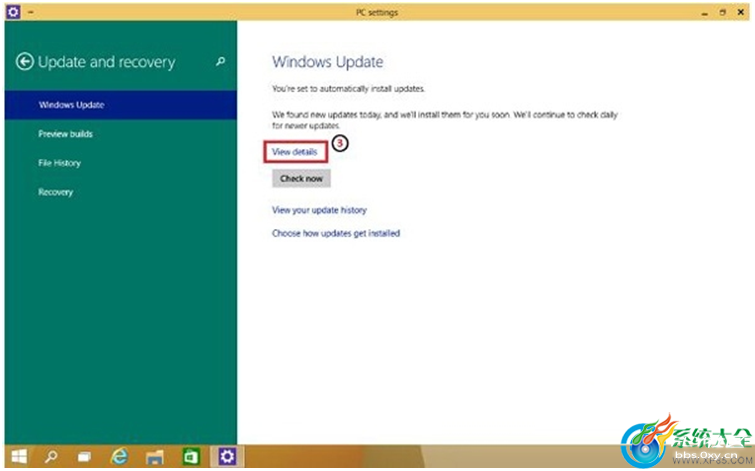Click the Windows Update heading text

(327, 62)
